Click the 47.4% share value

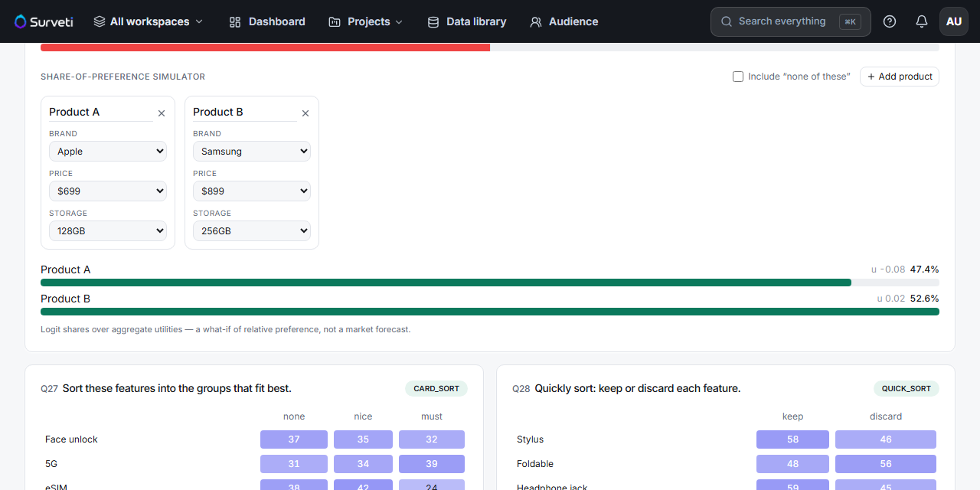click(x=925, y=269)
